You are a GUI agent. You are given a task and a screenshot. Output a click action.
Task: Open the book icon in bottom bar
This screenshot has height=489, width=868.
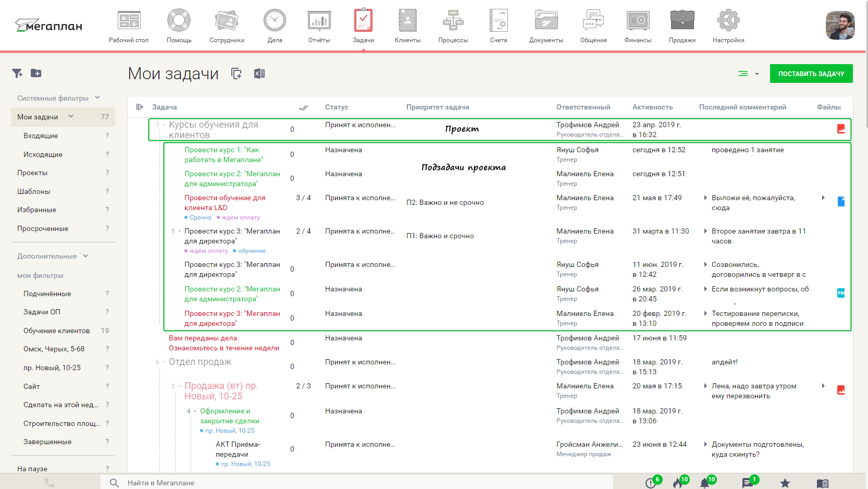point(823,484)
